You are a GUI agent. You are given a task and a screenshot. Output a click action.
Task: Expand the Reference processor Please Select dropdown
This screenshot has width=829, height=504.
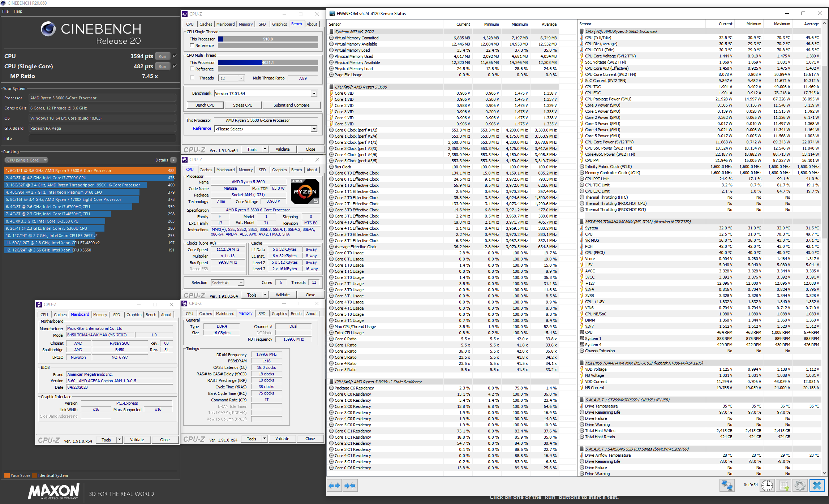coord(314,129)
